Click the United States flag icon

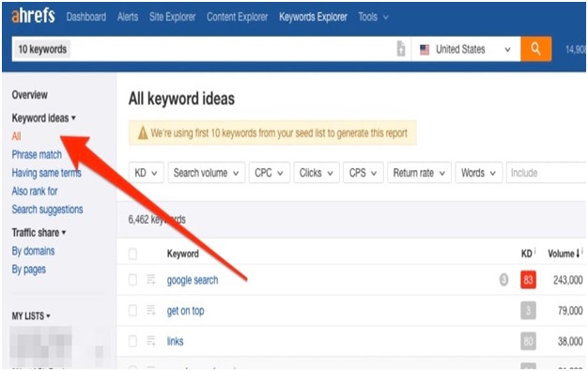[425, 49]
